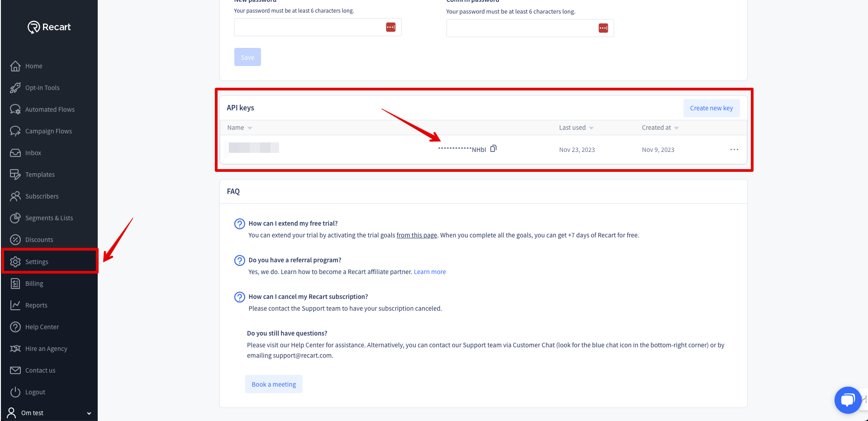The width and height of the screenshot is (868, 421).
Task: Focus the New password input field
Action: [x=318, y=27]
